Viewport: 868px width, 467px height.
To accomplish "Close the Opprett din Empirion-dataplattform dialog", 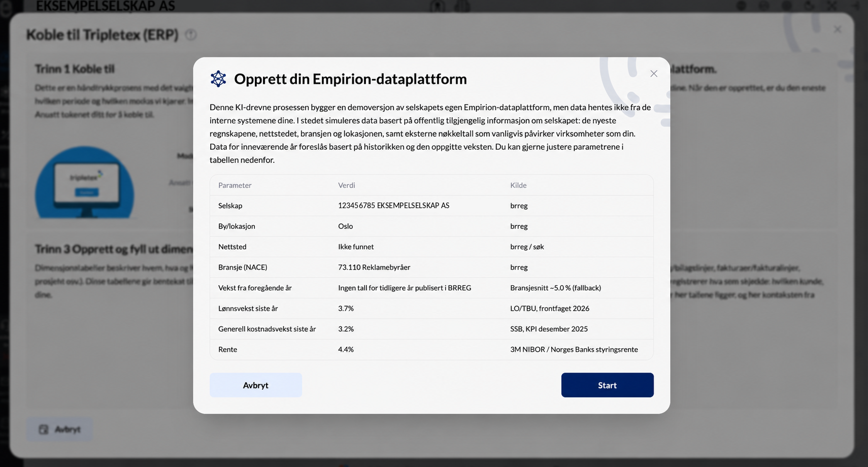I will point(654,74).
